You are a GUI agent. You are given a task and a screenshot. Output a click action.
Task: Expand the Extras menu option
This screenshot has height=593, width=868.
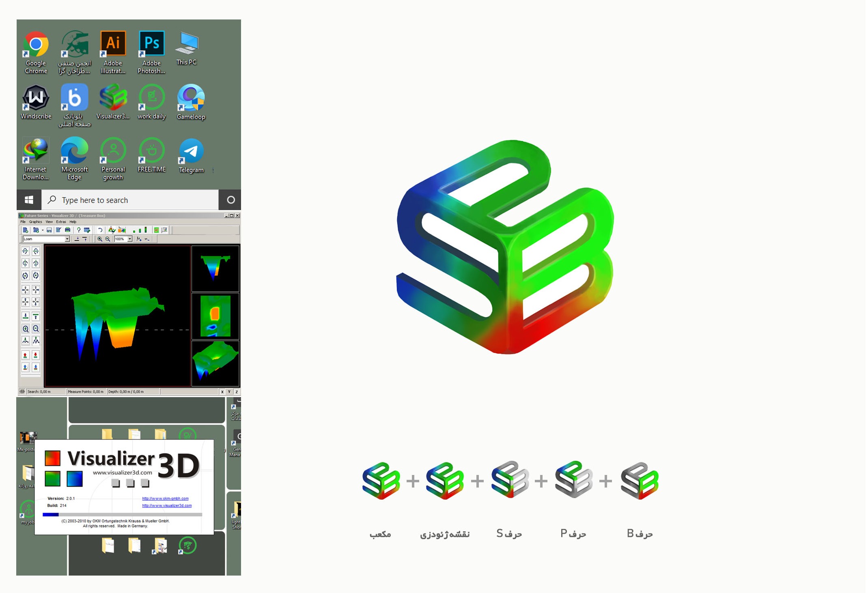click(61, 221)
